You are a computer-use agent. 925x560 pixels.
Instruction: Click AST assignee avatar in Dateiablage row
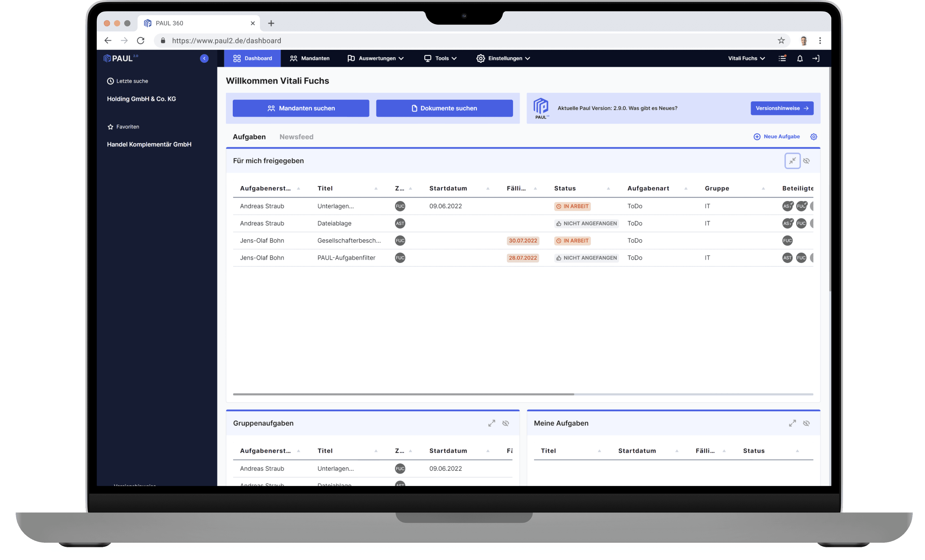pyautogui.click(x=400, y=223)
